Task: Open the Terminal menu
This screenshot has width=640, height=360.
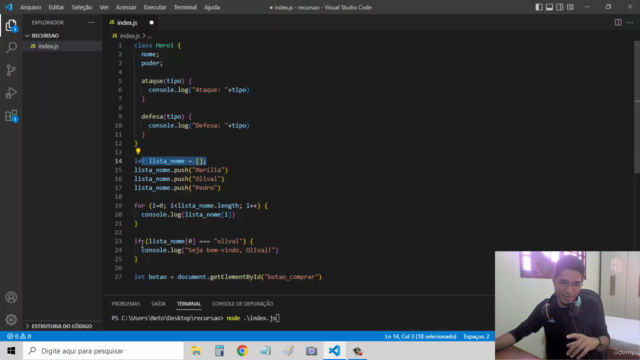Action: (x=185, y=7)
